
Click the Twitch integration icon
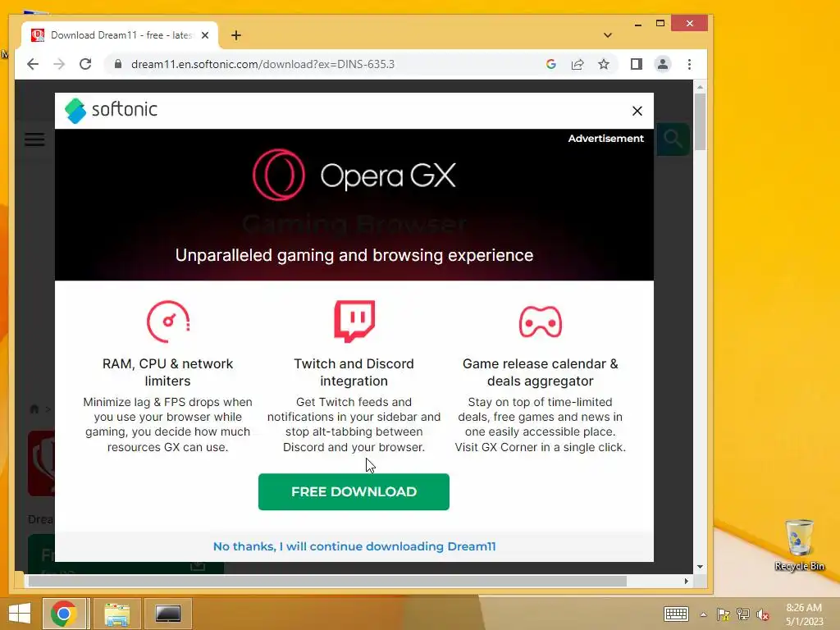[354, 321]
